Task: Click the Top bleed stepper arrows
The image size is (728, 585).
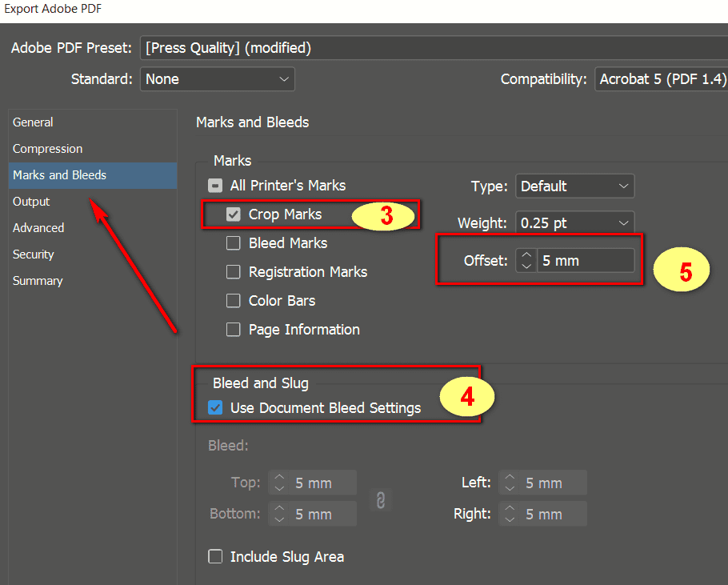Action: (x=279, y=483)
